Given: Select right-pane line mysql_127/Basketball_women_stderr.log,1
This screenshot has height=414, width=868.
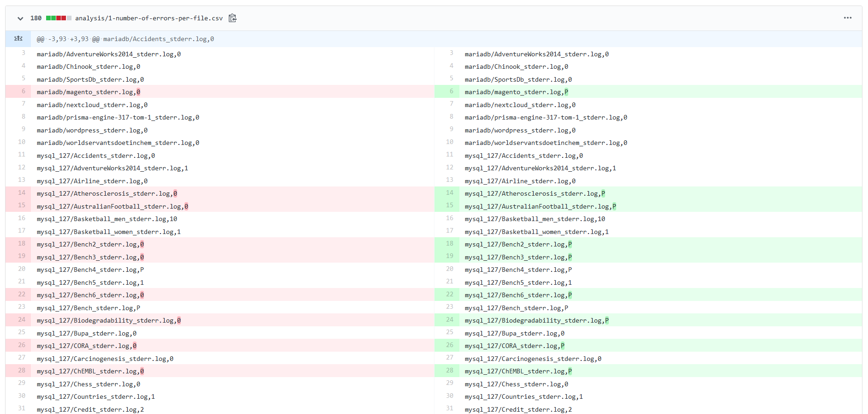Looking at the screenshot, I should click(x=537, y=232).
